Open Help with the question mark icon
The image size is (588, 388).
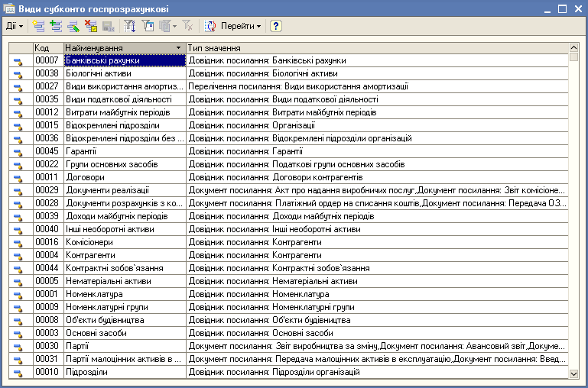tap(275, 26)
